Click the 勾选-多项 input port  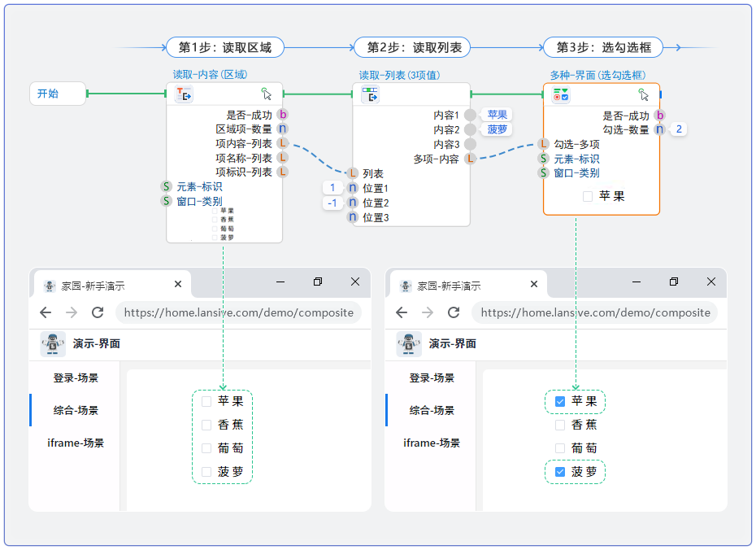tap(543, 144)
